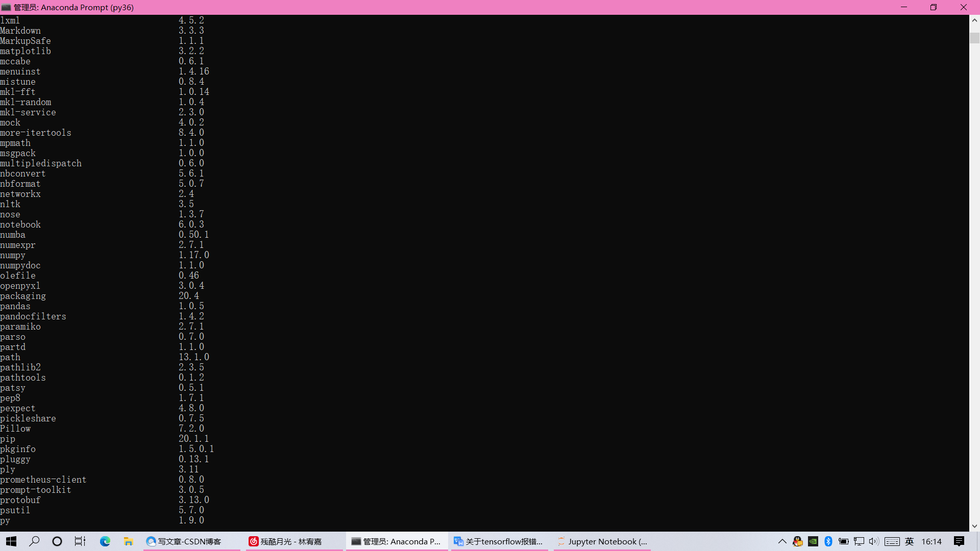
Task: Open Task View from taskbar
Action: tap(80, 541)
